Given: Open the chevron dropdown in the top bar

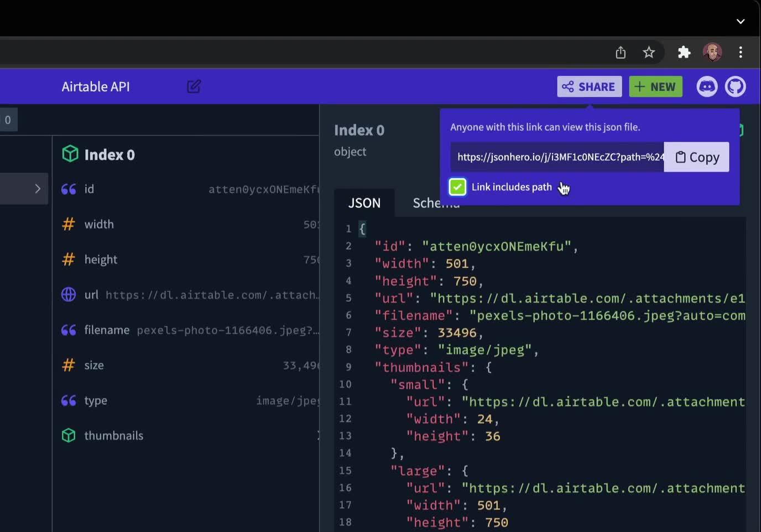Looking at the screenshot, I should 741,22.
